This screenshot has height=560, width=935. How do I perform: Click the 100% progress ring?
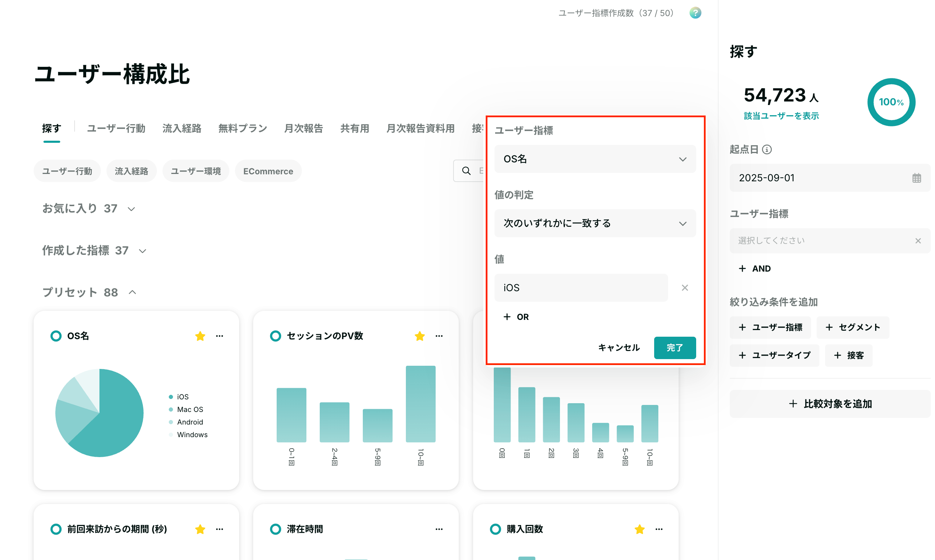(891, 102)
